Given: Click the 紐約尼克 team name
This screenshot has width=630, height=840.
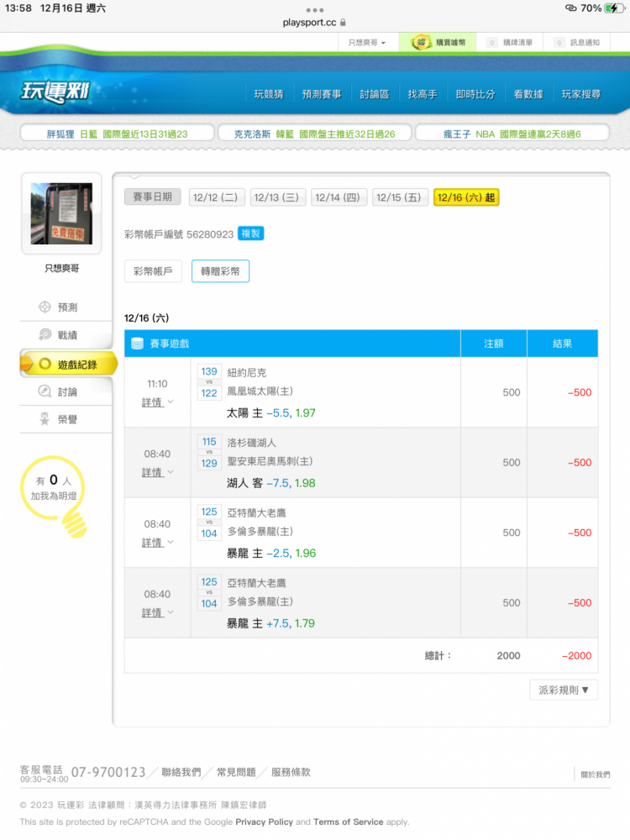Looking at the screenshot, I should [x=246, y=373].
